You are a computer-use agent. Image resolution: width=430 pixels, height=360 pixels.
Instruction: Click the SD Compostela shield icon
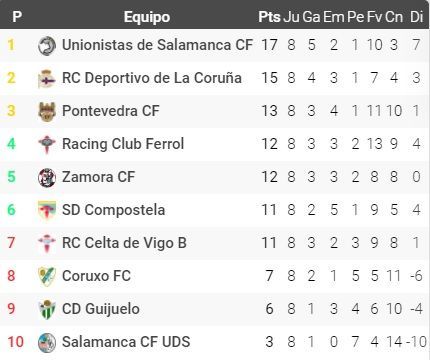pos(47,210)
